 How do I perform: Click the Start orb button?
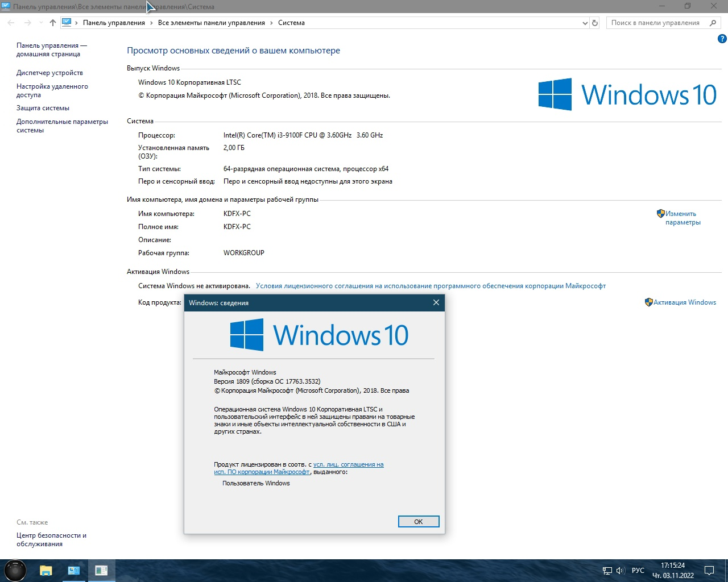15,570
